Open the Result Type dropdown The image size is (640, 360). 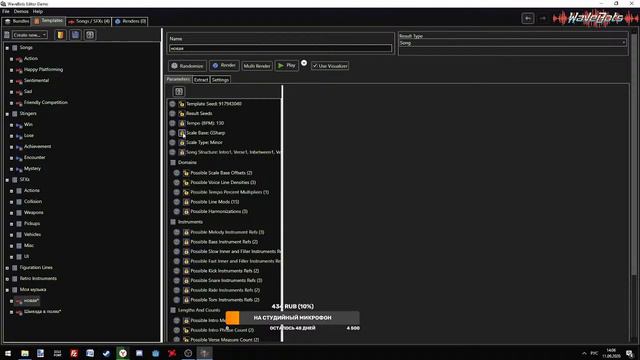(513, 43)
